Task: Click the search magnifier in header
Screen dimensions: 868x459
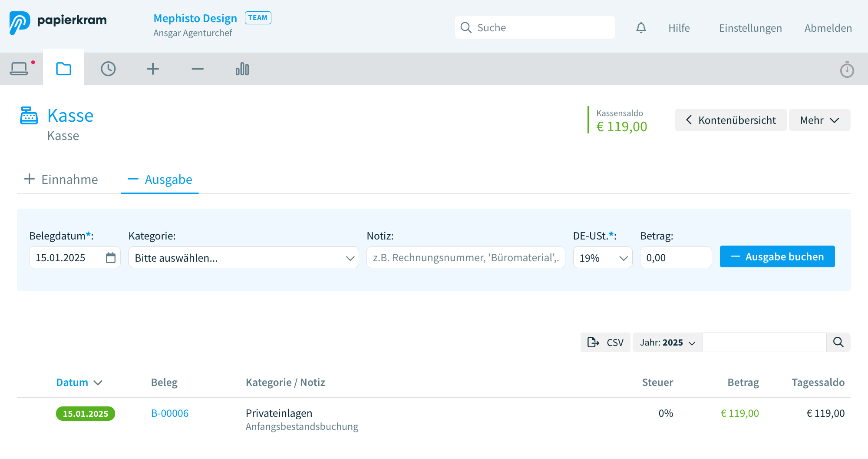Action: pyautogui.click(x=466, y=27)
